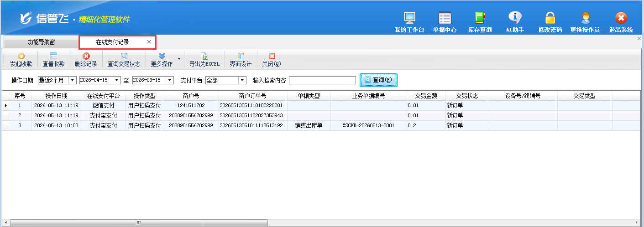Click 交易状态 column header
This screenshot has width=644, height=227.
click(x=467, y=96)
